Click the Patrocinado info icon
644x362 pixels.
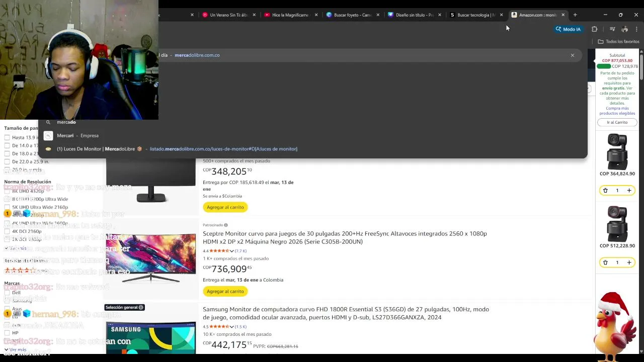pos(226,225)
